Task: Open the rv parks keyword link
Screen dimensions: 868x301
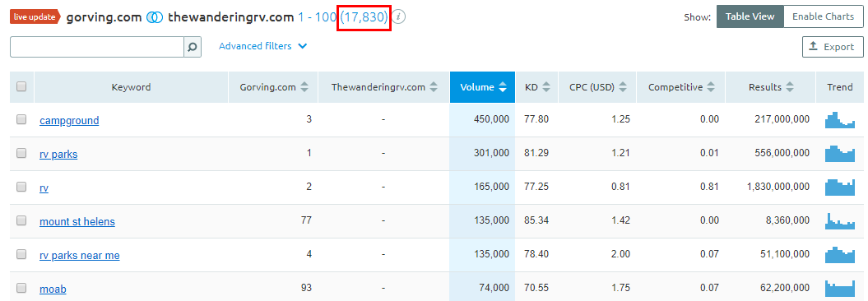Action: point(58,155)
